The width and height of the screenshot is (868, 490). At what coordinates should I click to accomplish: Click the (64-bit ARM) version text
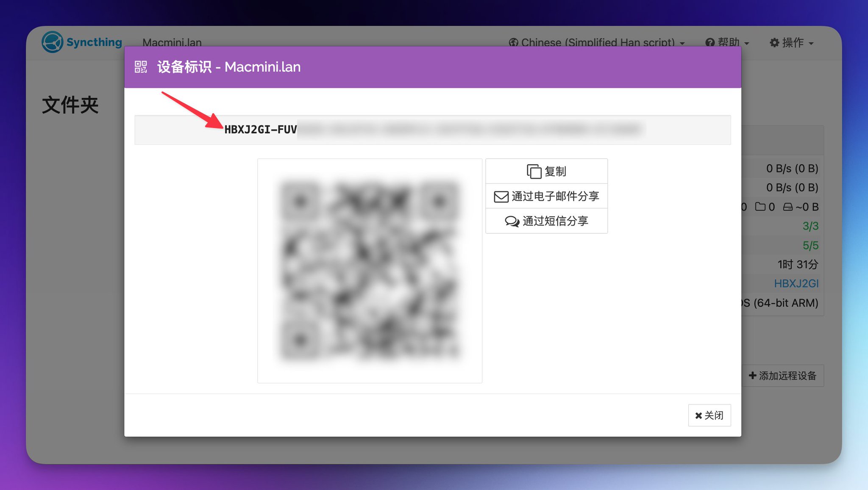tap(786, 303)
